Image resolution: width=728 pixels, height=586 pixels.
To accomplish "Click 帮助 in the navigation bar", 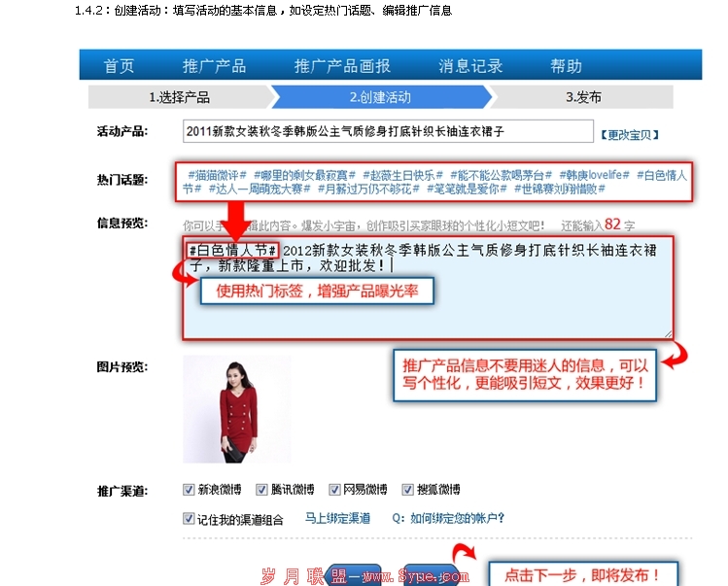I will point(566,66).
